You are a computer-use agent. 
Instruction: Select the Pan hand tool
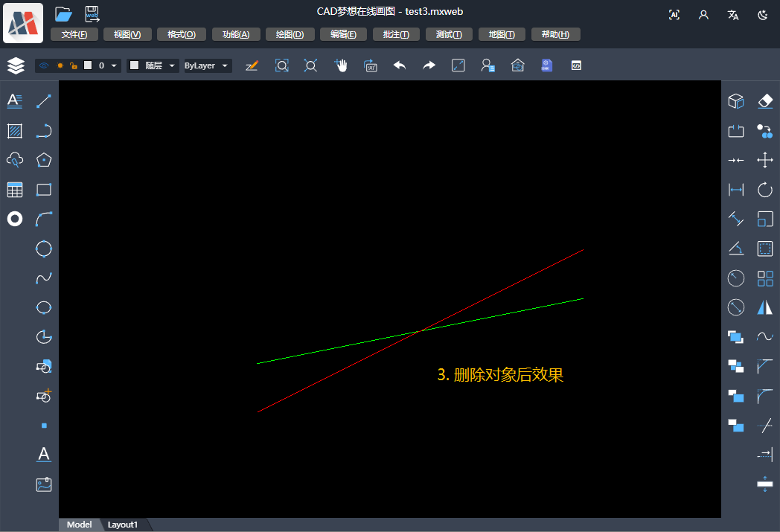(341, 65)
